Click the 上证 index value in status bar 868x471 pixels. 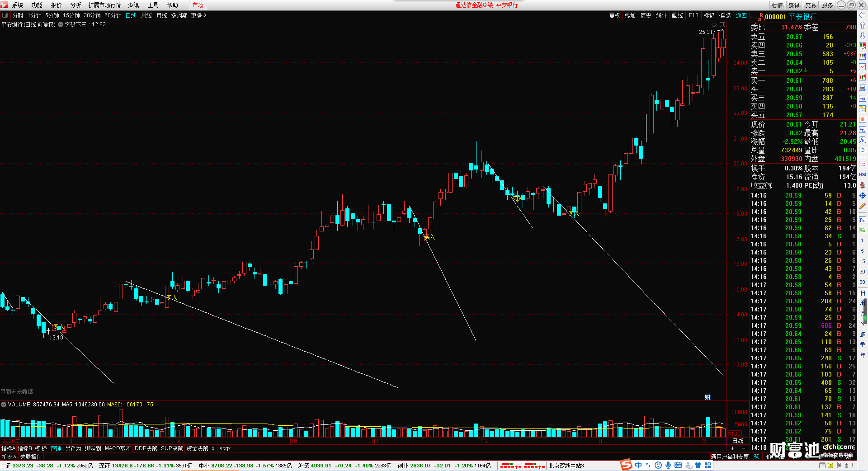pos(23,466)
